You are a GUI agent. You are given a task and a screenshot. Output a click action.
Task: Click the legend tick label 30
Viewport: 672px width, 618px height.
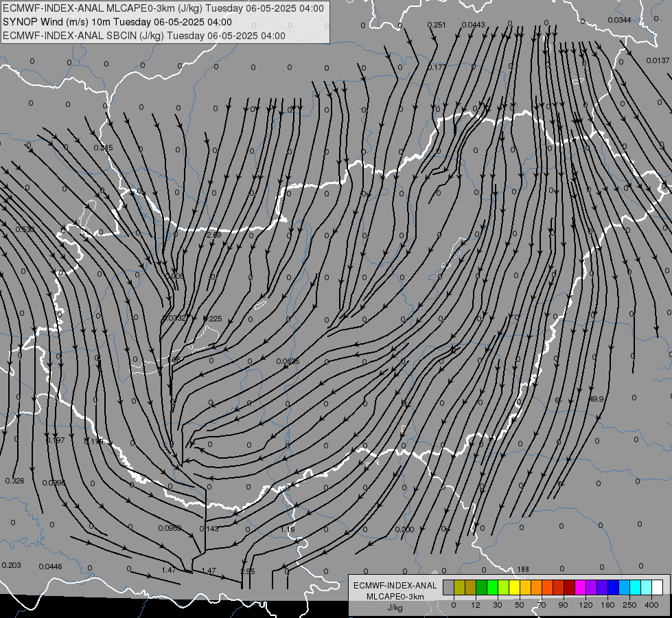[498, 605]
